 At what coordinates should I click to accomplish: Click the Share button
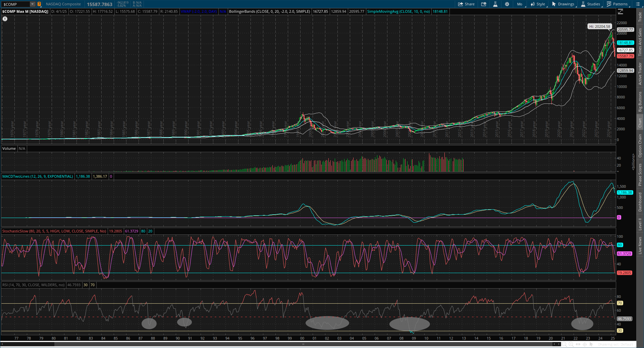[466, 4]
